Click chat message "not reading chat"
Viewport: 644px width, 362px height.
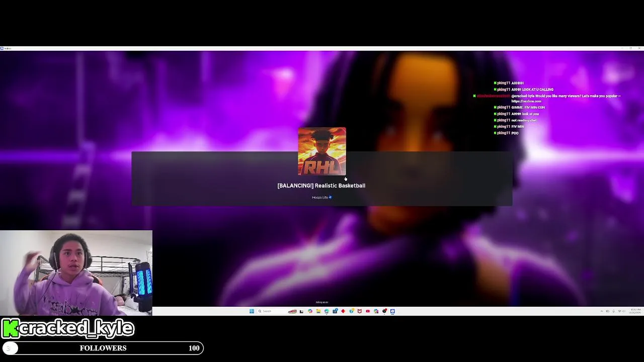[x=524, y=120]
